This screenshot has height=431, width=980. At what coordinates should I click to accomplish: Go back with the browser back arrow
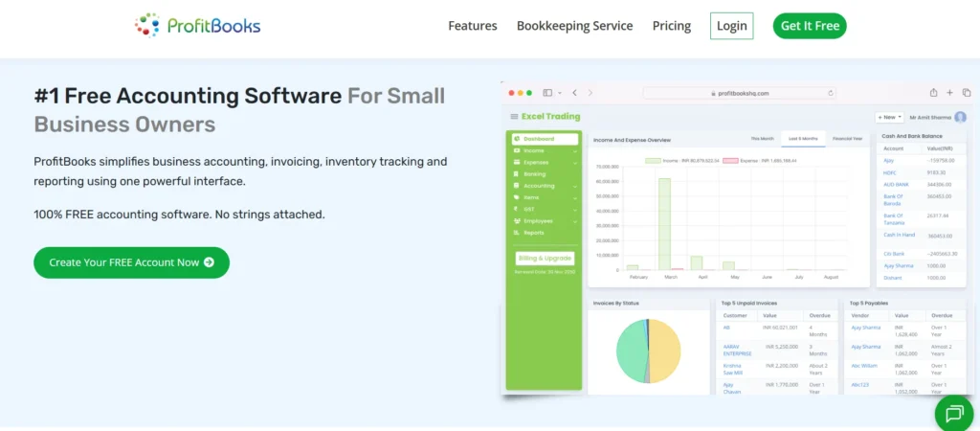[574, 93]
